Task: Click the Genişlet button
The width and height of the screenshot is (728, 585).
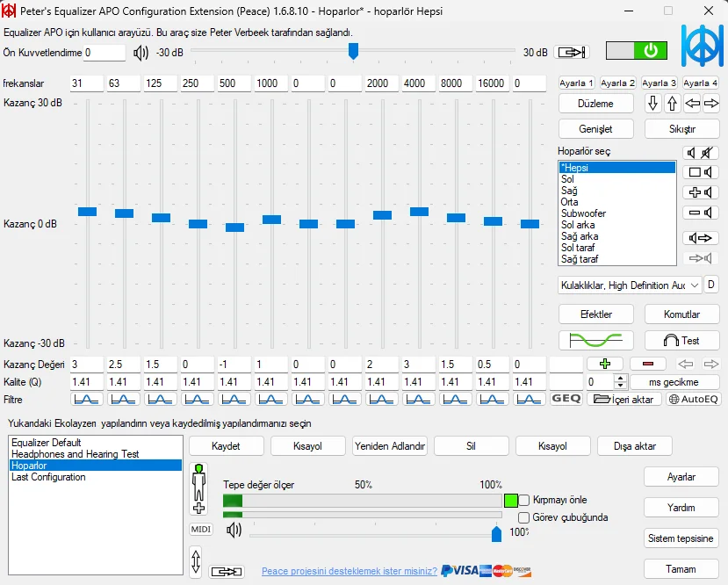Action: 595,129
